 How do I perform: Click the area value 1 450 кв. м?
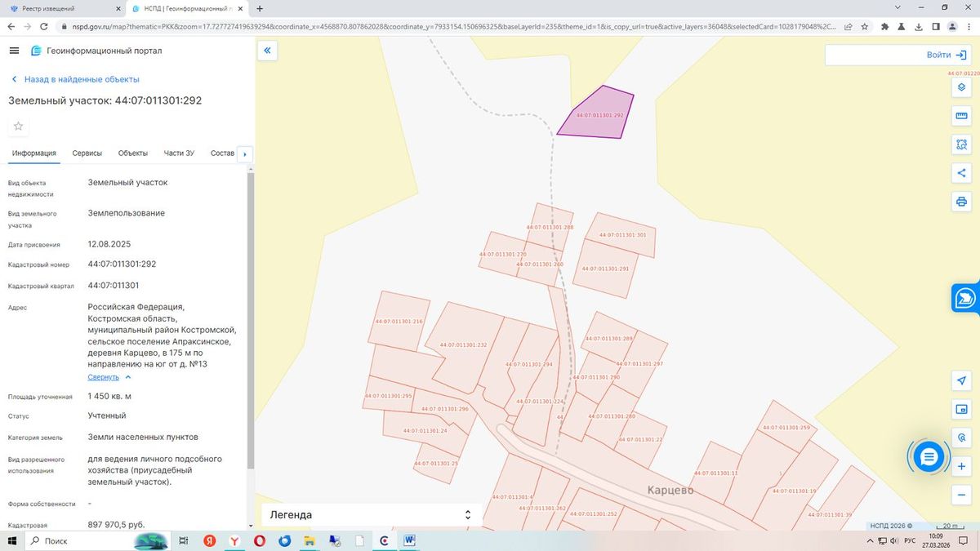point(109,396)
